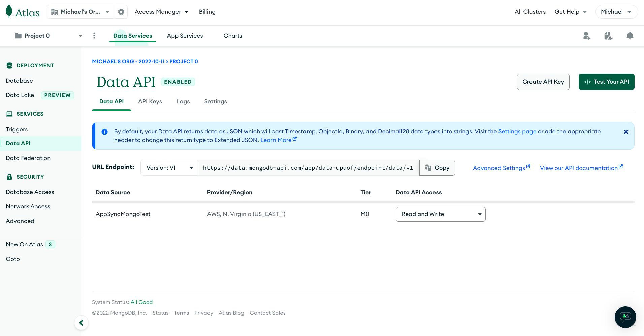Screen dimensions: 644x336
Task: Go to All Clusters
Action: click(530, 12)
